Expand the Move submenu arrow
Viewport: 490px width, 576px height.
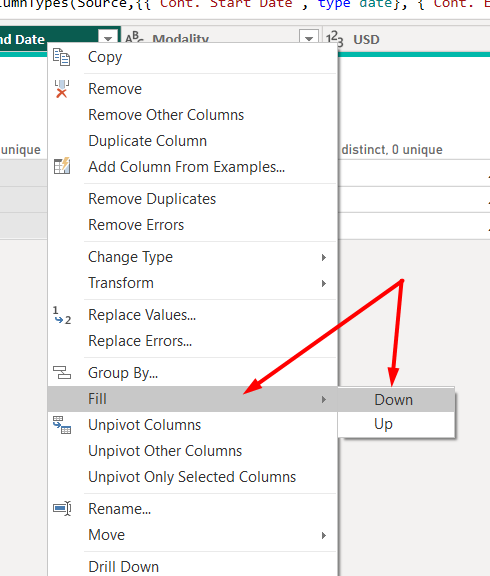click(324, 535)
